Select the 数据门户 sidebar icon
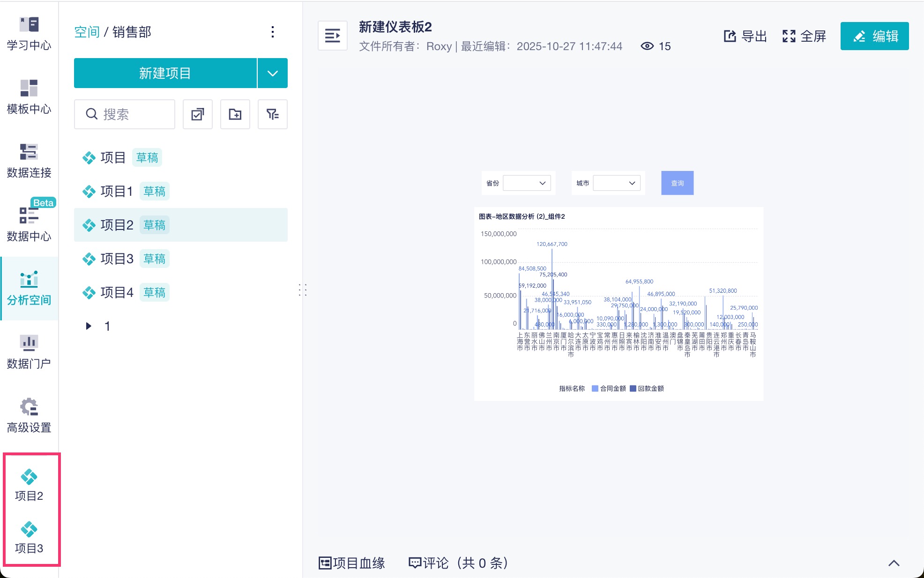 [29, 350]
